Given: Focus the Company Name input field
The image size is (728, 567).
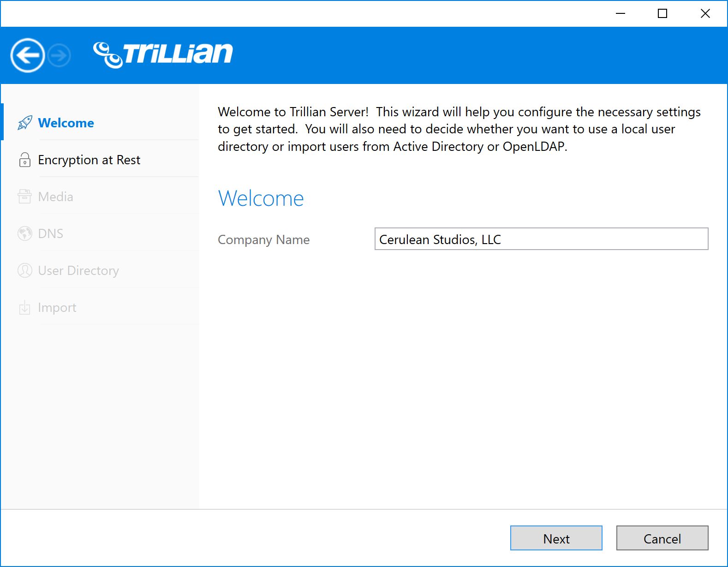Looking at the screenshot, I should (x=542, y=239).
